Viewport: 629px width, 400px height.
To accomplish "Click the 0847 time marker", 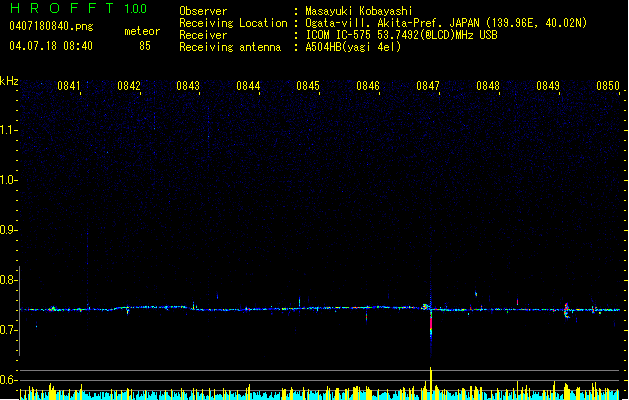I will (428, 86).
